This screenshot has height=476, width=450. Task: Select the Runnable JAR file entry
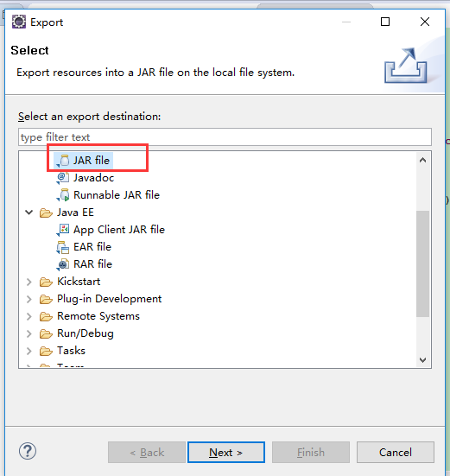pos(108,195)
